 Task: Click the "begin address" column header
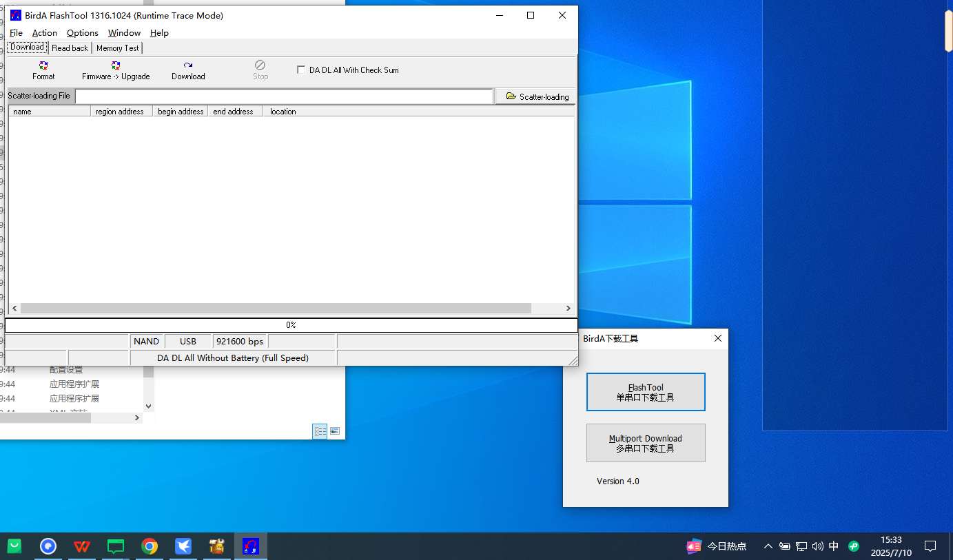coord(181,111)
